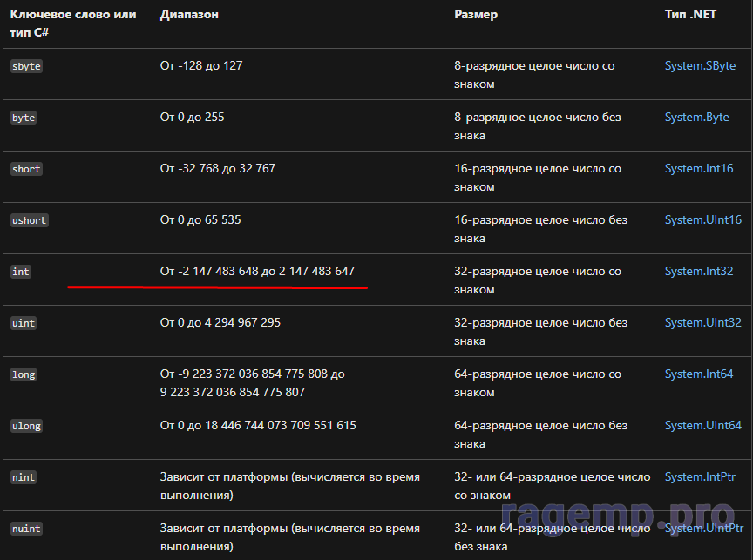Click the int keyword code tag

click(x=21, y=273)
